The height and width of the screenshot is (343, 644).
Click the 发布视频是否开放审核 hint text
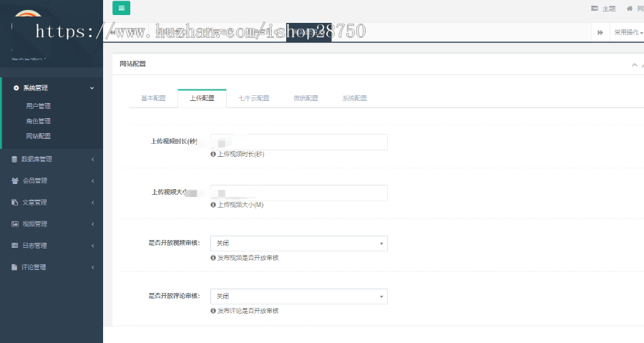click(x=248, y=258)
